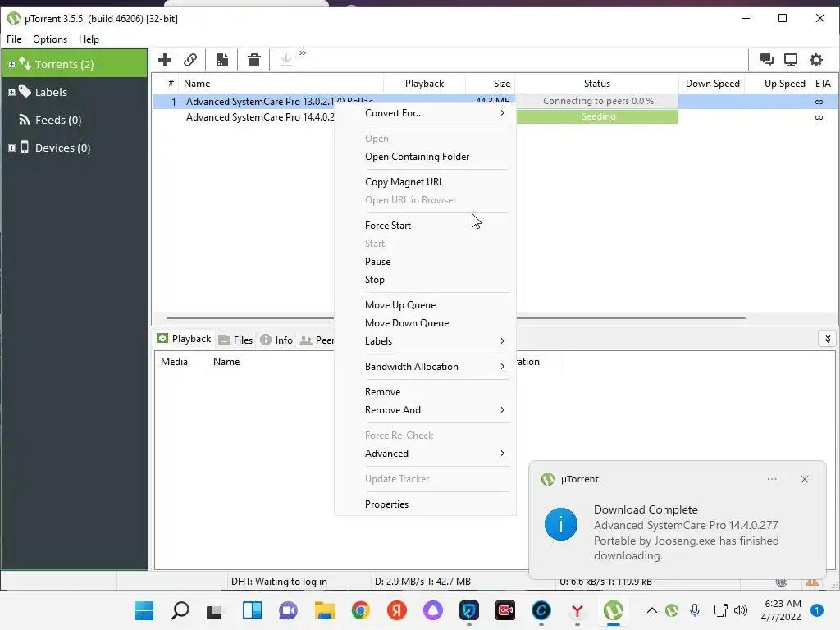Viewport: 840px width, 630px height.
Task: Click the Create New Torrent icon
Action: pyautogui.click(x=221, y=59)
